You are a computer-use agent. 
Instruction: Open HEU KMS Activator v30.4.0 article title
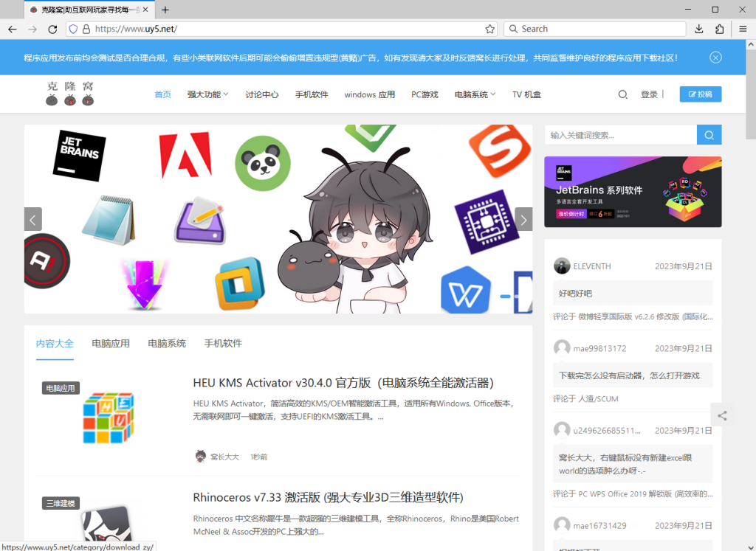coord(343,383)
